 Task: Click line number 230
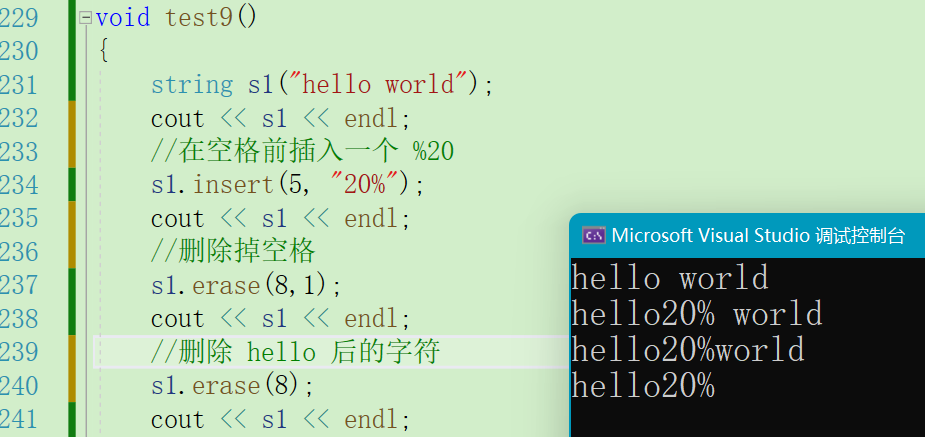19,51
